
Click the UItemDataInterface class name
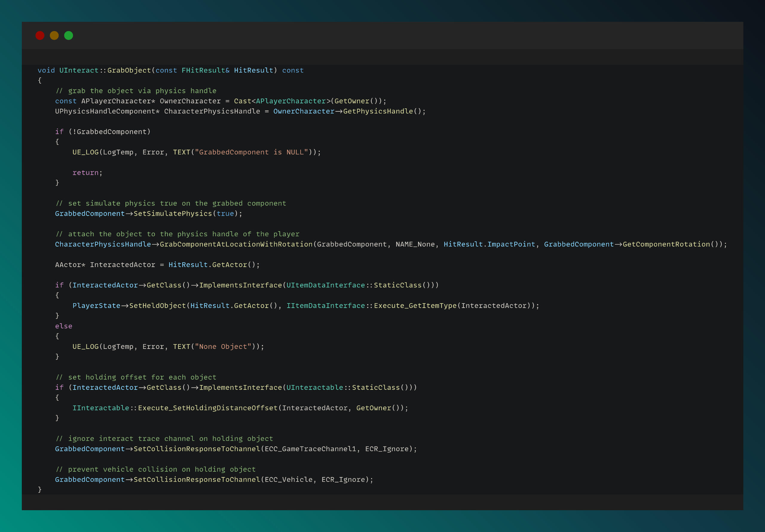[x=325, y=285]
